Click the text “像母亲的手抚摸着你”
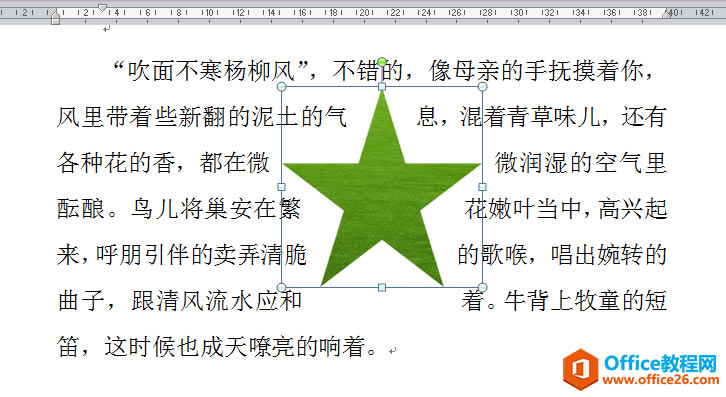This screenshot has width=726, height=397. coord(535,70)
